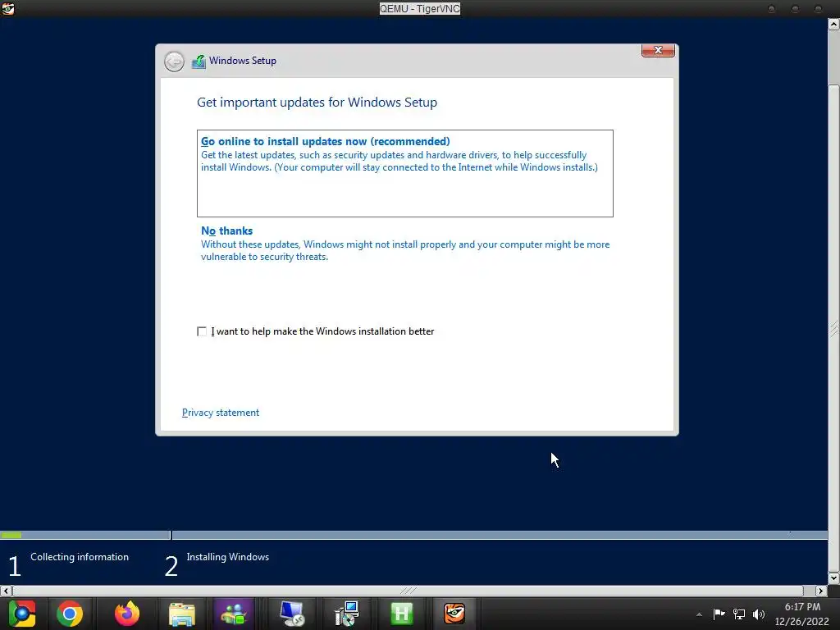Screen dimensions: 840x630
Task: Switch to the TigerVNC viewer taskbar icon
Action: tap(454, 614)
